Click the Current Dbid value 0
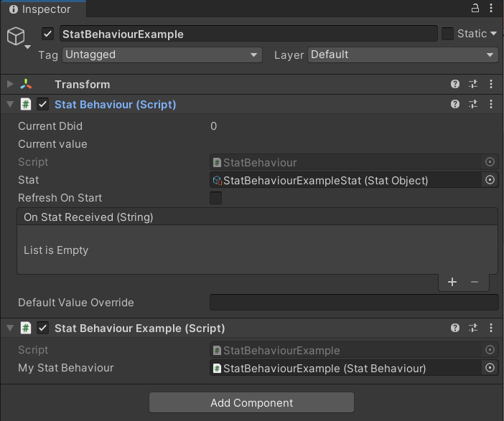This screenshot has width=504, height=421. tap(214, 126)
